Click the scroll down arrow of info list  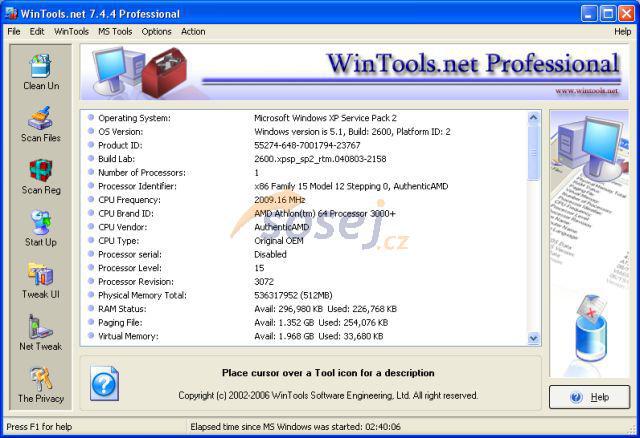[x=533, y=338]
